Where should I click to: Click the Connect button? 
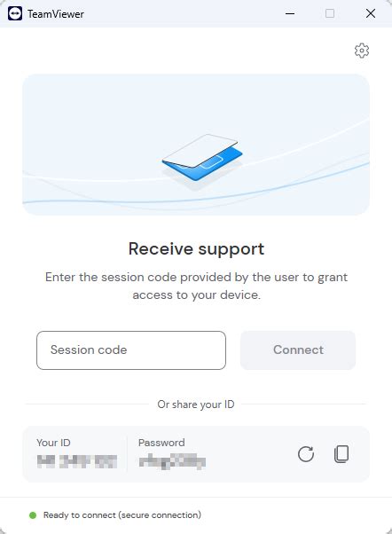click(x=298, y=350)
